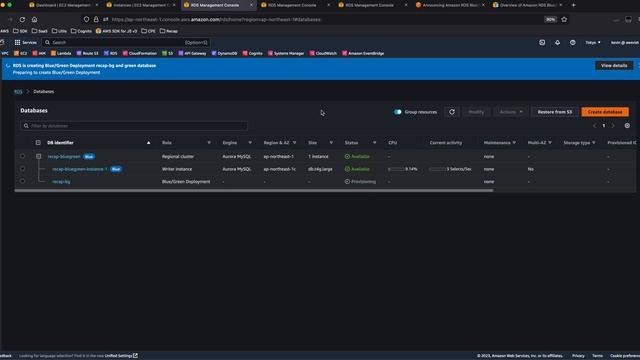Sort by DB identifier column arrow

click(149, 143)
